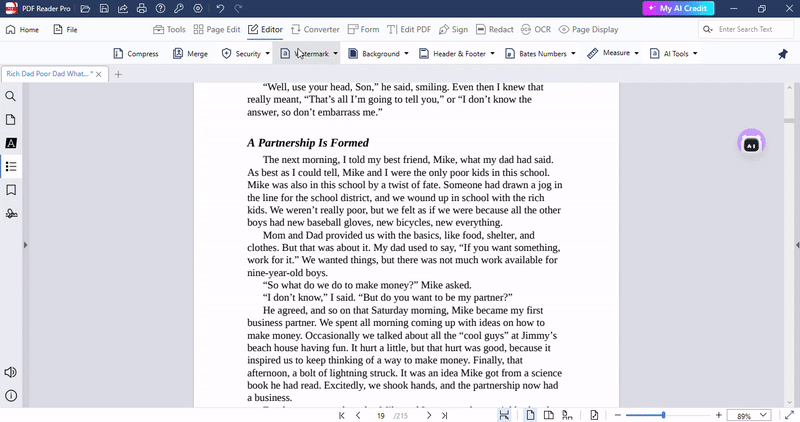Expand the right panel arrow
The width and height of the screenshot is (800, 422).
[x=797, y=245]
